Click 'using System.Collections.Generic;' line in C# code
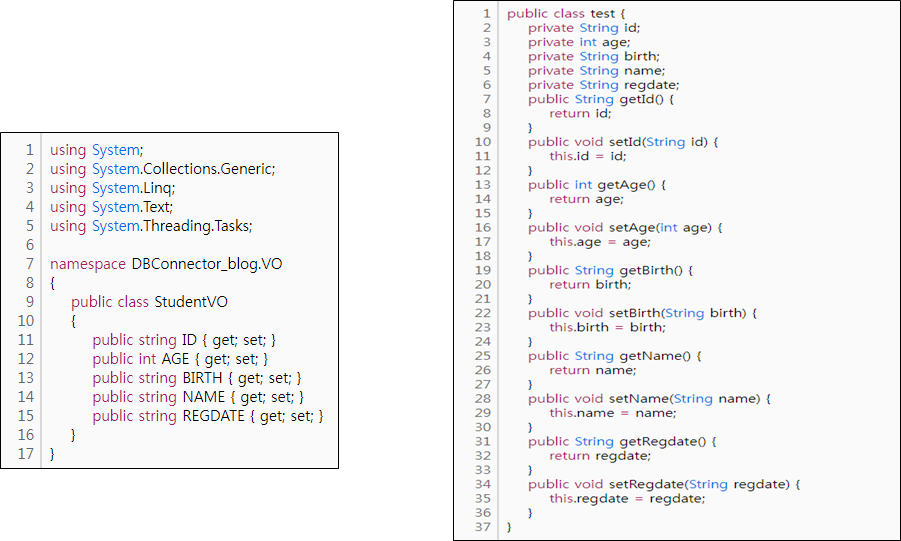The image size is (901, 541). (163, 169)
